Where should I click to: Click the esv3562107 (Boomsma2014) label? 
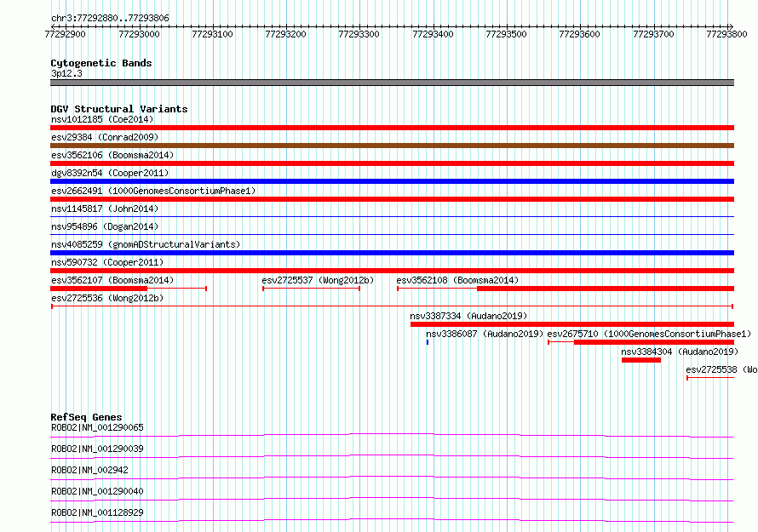pos(112,280)
